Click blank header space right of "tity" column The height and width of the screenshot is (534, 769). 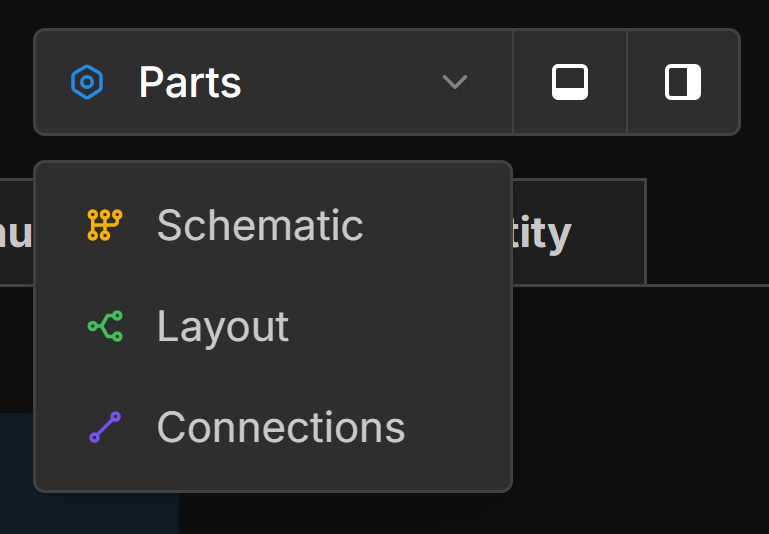[x=705, y=232]
